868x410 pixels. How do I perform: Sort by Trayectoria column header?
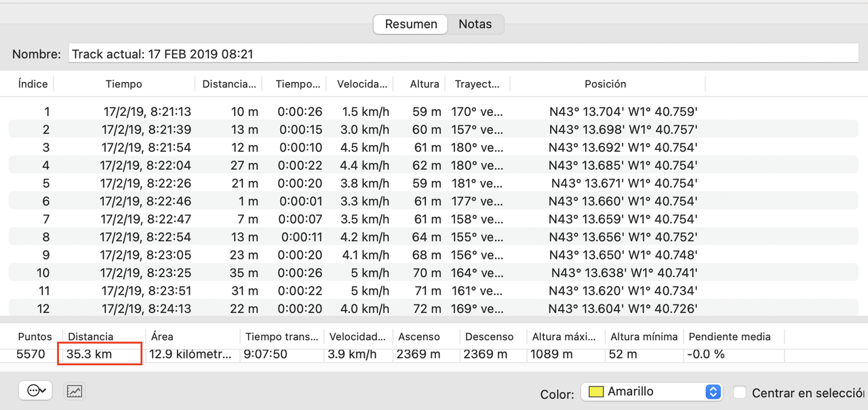[x=477, y=84]
